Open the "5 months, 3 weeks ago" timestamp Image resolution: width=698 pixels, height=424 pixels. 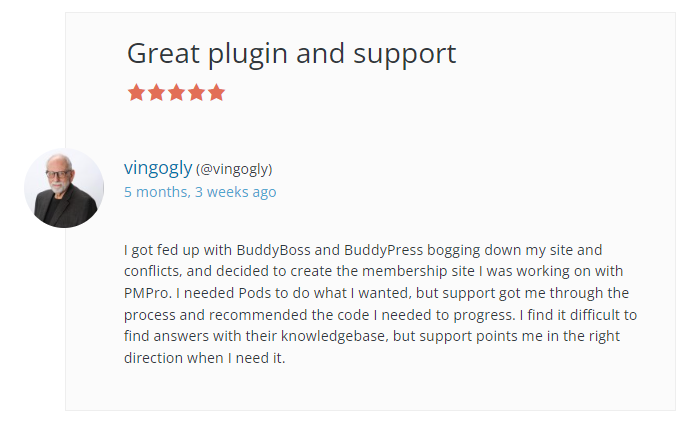point(200,192)
